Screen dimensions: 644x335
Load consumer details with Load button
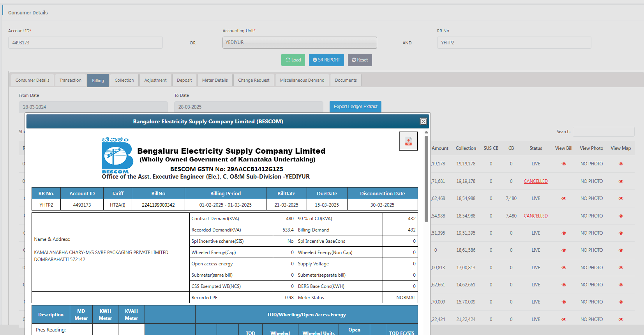tap(293, 60)
